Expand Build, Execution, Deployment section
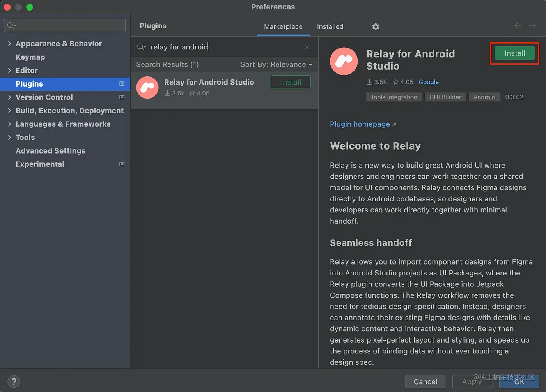Screen dimensions: 546x392 (9, 111)
